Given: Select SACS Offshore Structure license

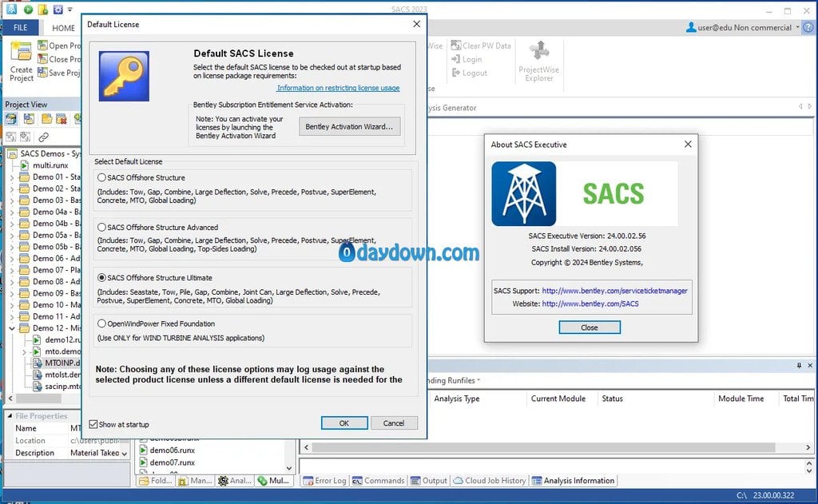Looking at the screenshot, I should pyautogui.click(x=101, y=177).
